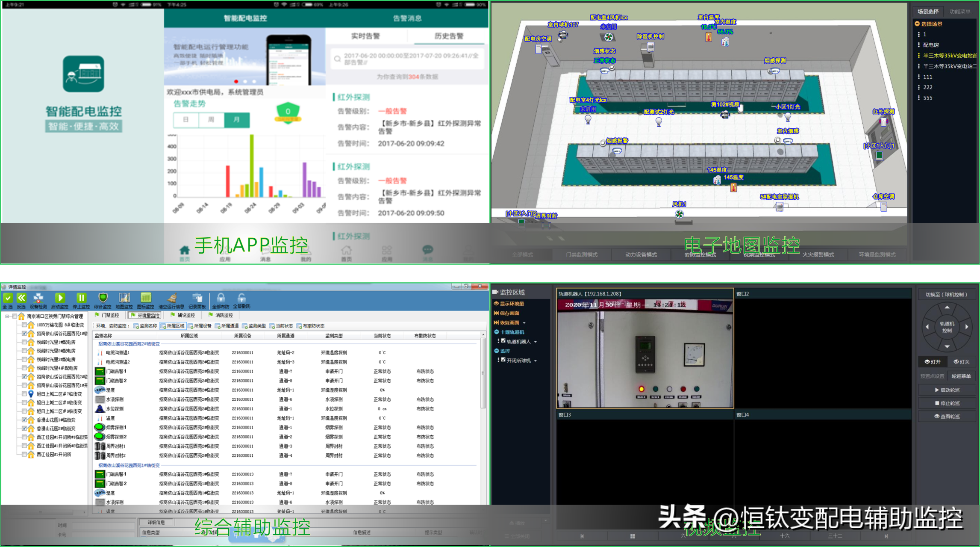The image size is (980, 547).
Task: Click the 仓库空调 air conditioner icon
Action: [883, 207]
